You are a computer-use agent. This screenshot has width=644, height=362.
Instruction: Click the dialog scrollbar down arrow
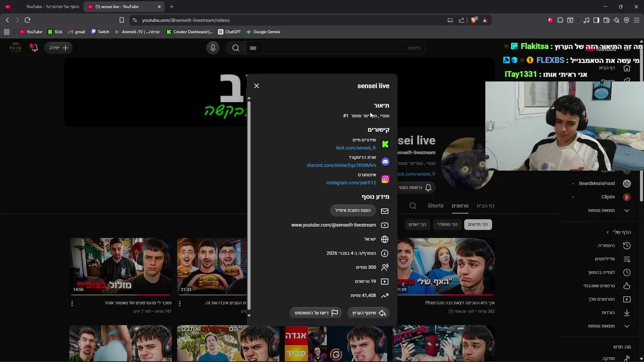click(249, 316)
